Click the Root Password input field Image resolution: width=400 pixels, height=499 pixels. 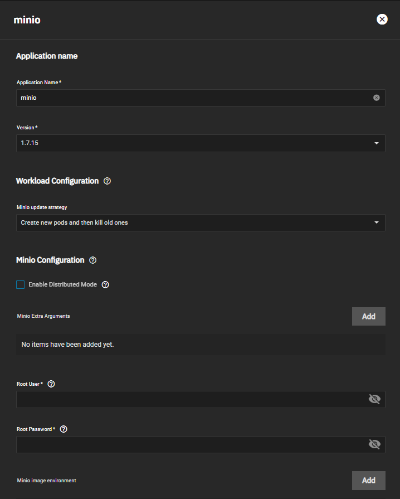point(201,445)
